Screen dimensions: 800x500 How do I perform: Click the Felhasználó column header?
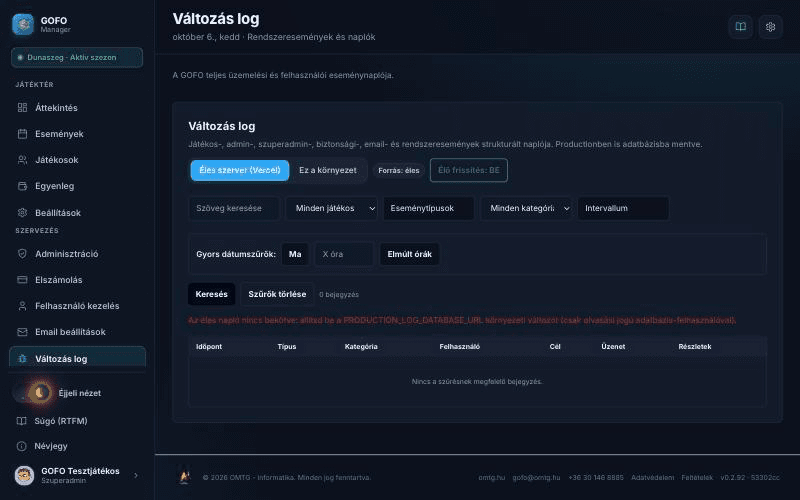click(460, 346)
